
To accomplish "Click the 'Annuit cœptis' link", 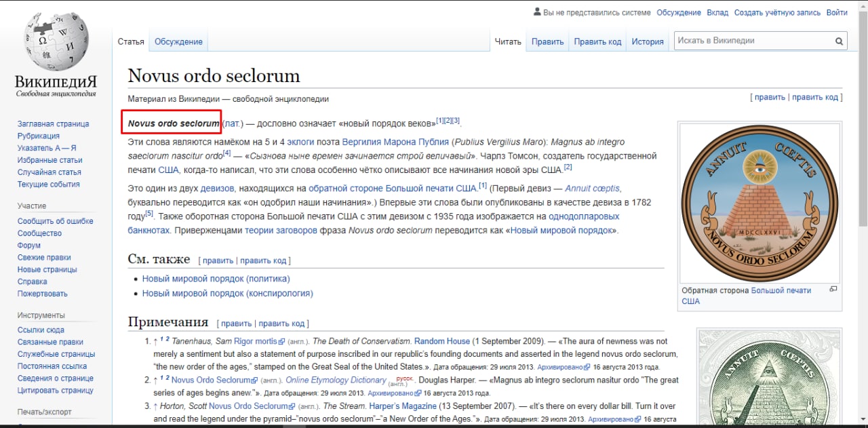I will coord(592,189).
